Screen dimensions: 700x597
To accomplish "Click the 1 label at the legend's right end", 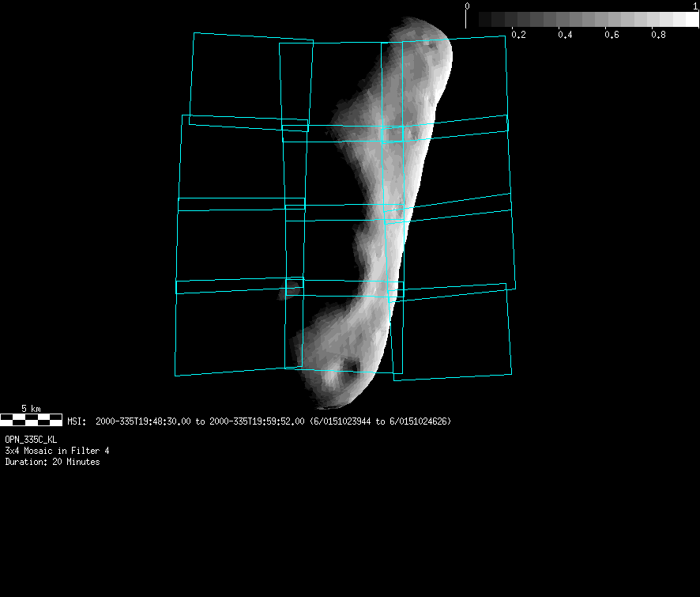I will click(x=694, y=6).
